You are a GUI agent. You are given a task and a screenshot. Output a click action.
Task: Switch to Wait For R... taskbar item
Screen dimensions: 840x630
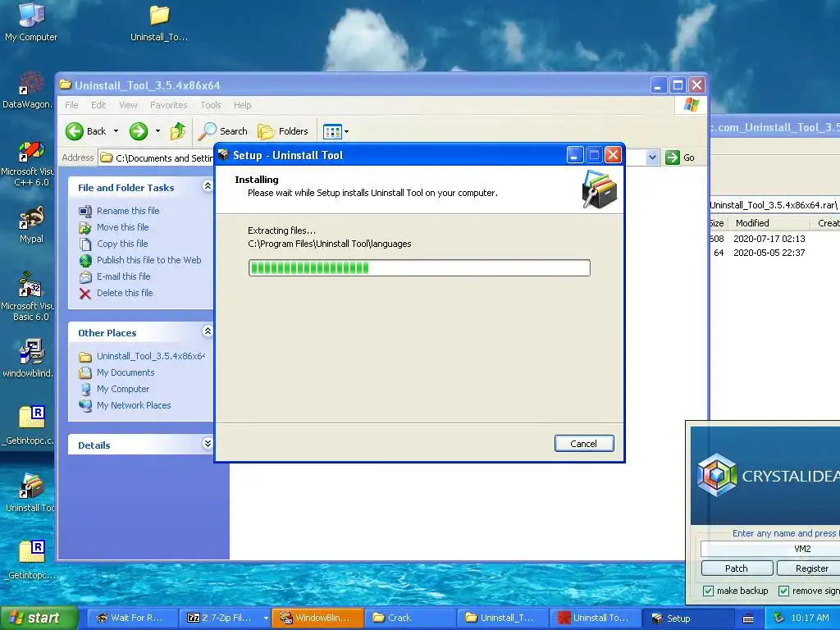click(131, 619)
